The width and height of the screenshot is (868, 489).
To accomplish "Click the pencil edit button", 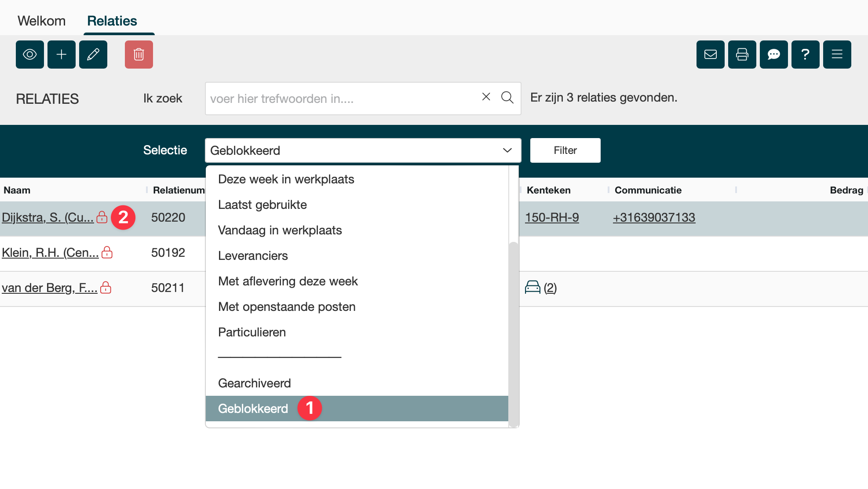I will [x=93, y=55].
